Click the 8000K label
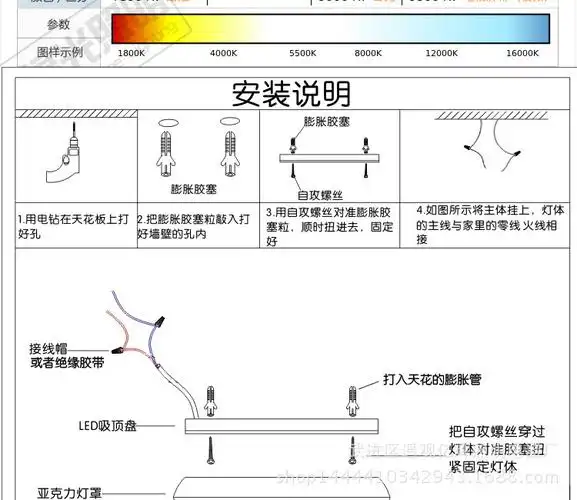 click(x=368, y=53)
